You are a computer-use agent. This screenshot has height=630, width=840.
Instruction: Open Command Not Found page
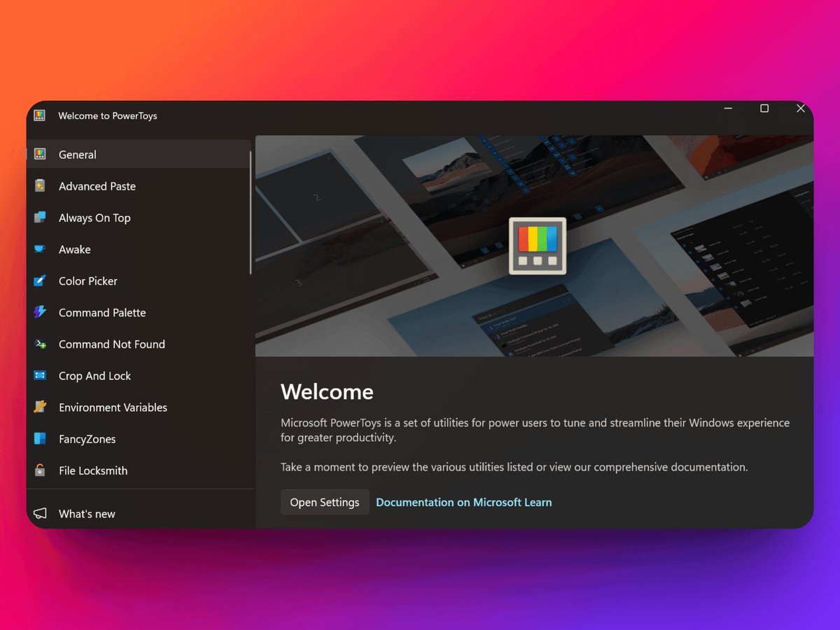(x=139, y=344)
